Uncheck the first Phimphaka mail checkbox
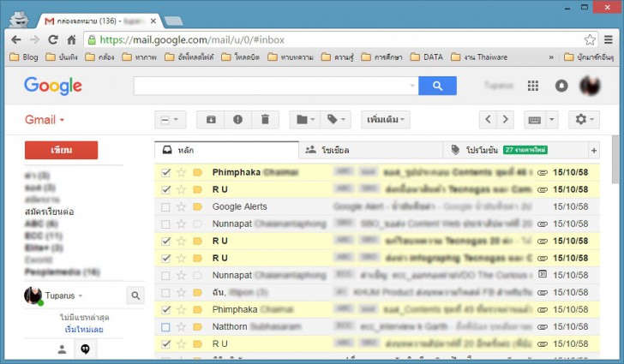The image size is (624, 364). [165, 172]
